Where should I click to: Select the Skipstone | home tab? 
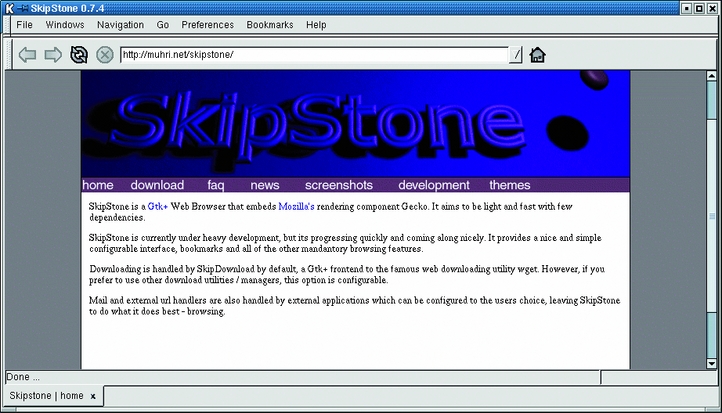pos(45,396)
